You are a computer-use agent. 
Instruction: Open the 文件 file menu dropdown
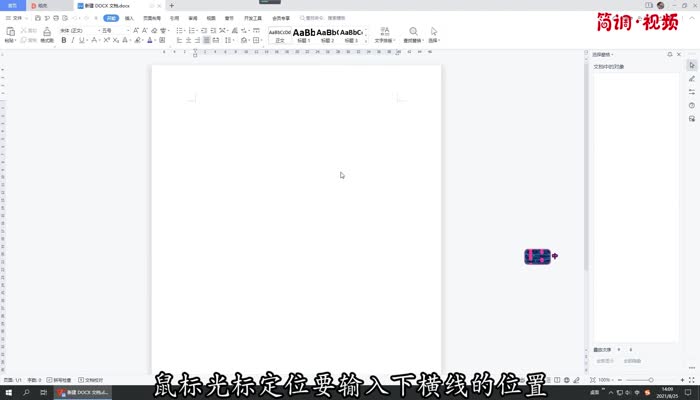tap(16, 18)
